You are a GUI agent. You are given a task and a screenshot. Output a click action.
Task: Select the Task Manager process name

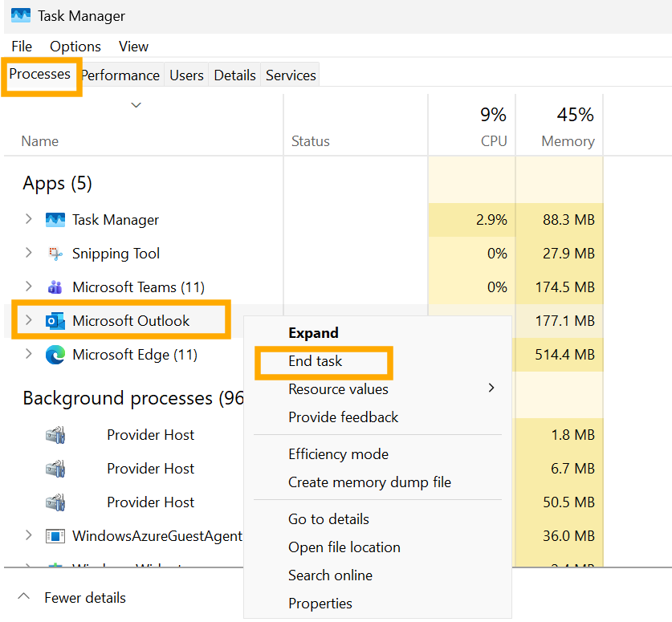click(x=116, y=220)
